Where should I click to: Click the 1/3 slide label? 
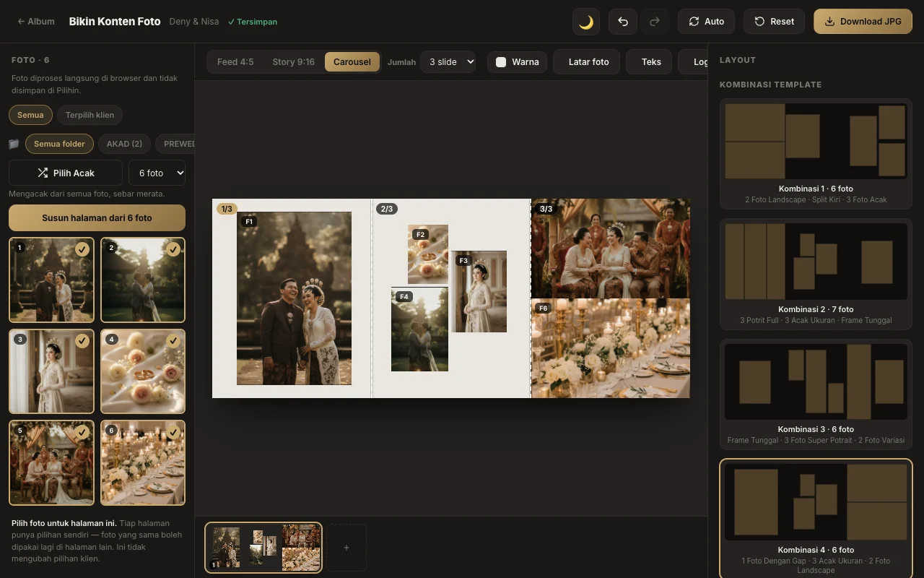[227, 209]
